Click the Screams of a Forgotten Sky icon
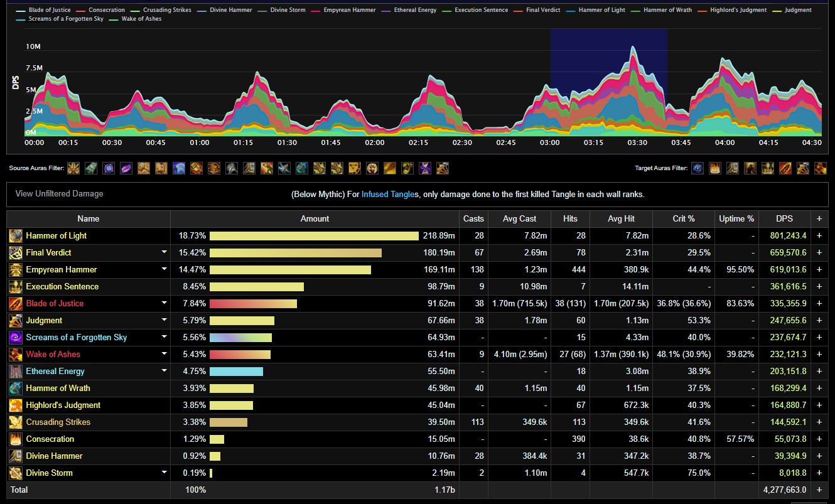Image resolution: width=835 pixels, height=504 pixels. point(16,338)
